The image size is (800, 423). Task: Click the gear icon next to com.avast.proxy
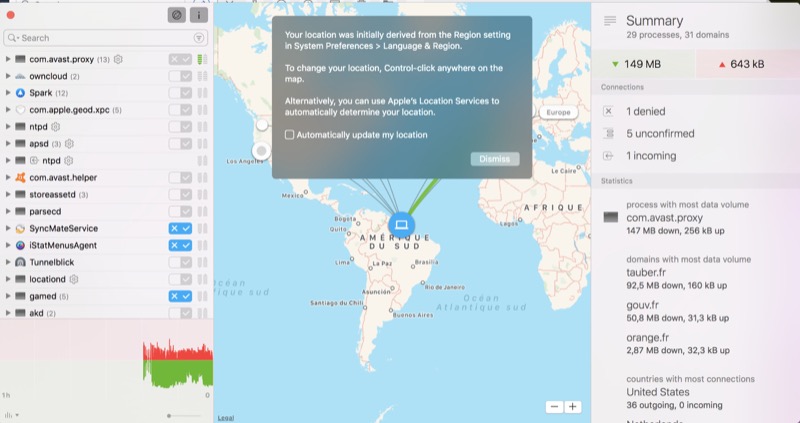pos(118,59)
